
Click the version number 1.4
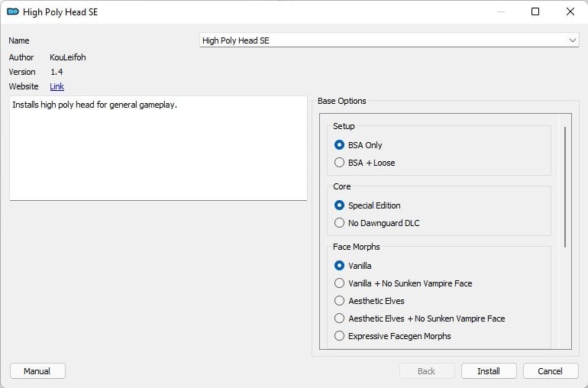[57, 72]
